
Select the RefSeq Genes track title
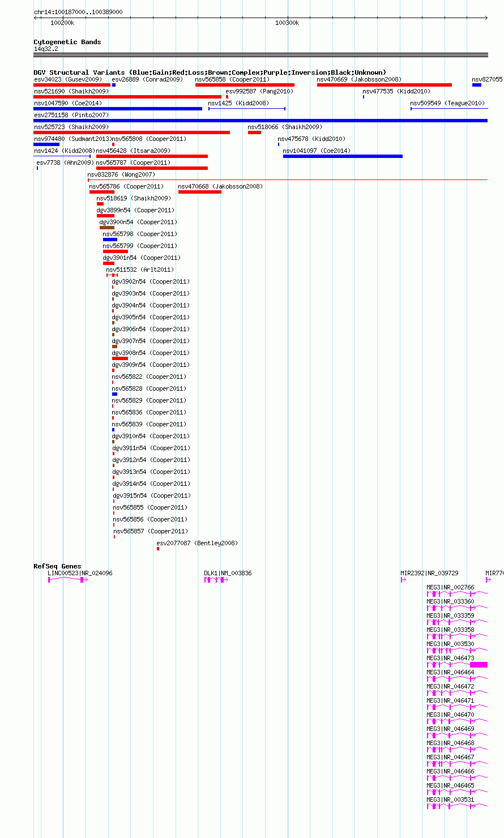[57, 566]
